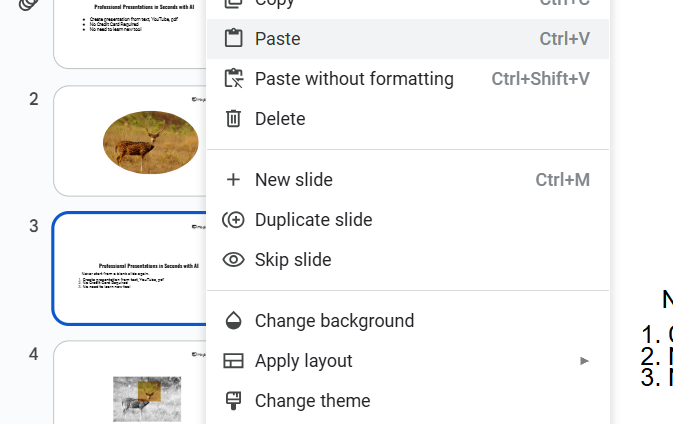Click the Change theme paint roller icon
Image resolution: width=673 pixels, height=424 pixels.
click(233, 401)
